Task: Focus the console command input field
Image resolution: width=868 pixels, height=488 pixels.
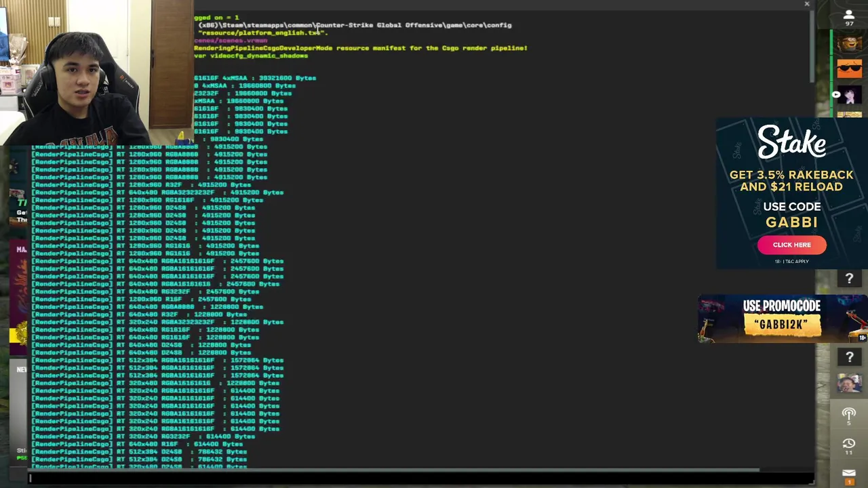Action: pyautogui.click(x=420, y=479)
